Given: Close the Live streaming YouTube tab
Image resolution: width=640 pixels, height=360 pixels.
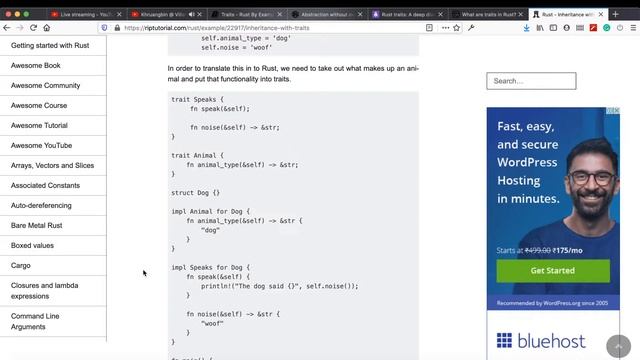Looking at the screenshot, I should click(x=119, y=14).
